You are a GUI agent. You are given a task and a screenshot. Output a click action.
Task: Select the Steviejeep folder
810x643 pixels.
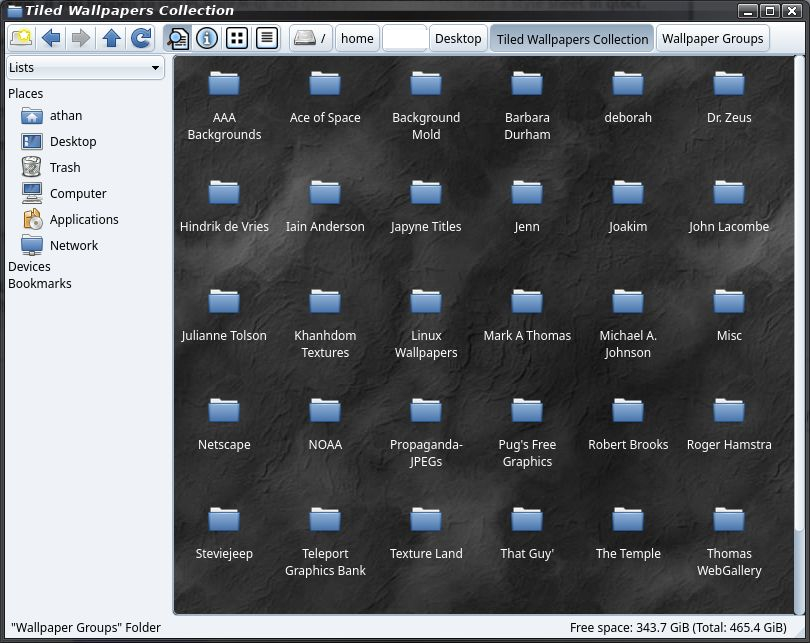point(224,532)
